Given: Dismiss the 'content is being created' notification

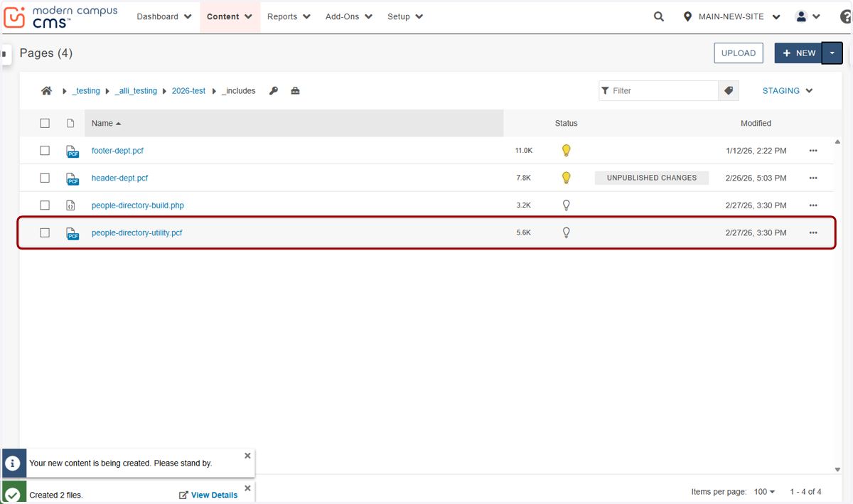Looking at the screenshot, I should point(247,456).
